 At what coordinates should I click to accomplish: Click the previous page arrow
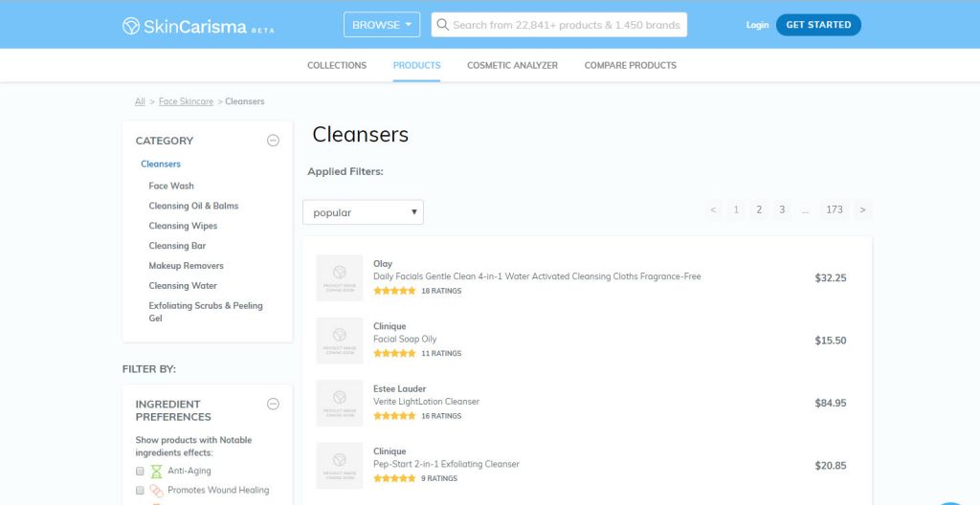713,209
